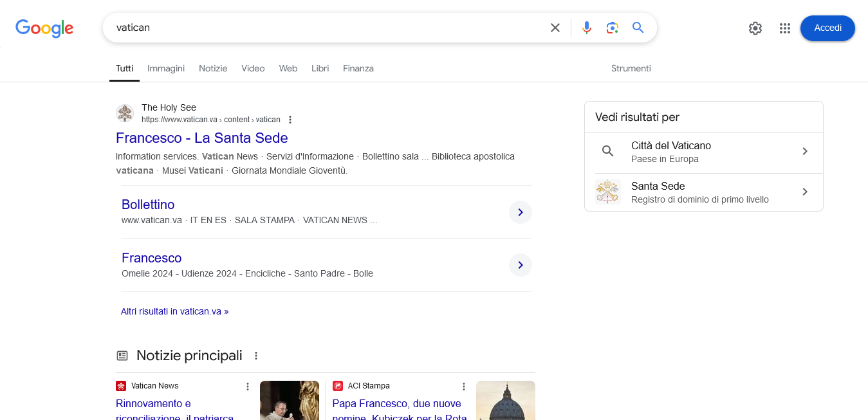Clear the search box text

pyautogui.click(x=555, y=28)
